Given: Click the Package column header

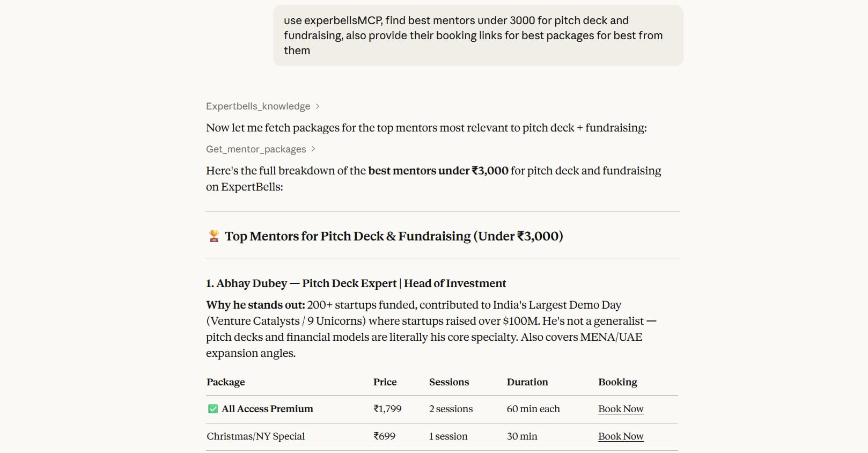Looking at the screenshot, I should [226, 382].
